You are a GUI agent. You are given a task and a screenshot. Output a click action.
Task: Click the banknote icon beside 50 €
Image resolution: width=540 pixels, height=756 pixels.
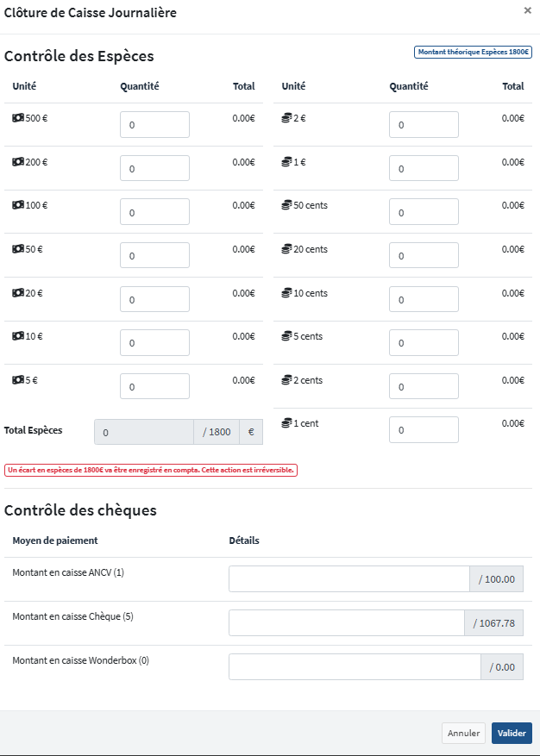[x=18, y=249]
